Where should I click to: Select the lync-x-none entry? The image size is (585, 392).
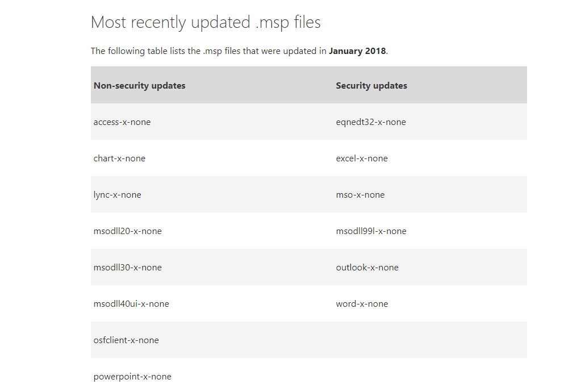118,195
